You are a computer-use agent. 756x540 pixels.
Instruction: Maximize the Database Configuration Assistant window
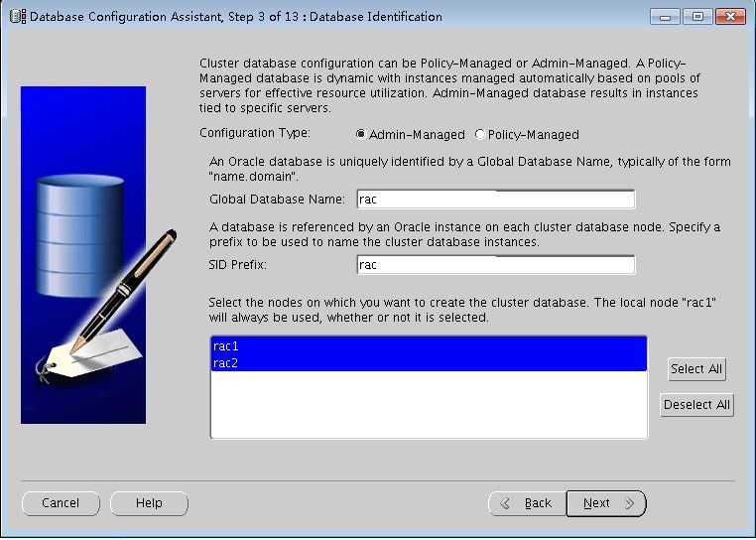697,17
